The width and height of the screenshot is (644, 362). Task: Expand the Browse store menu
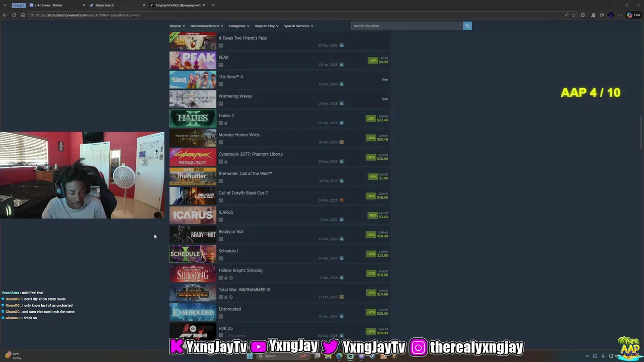tap(177, 26)
